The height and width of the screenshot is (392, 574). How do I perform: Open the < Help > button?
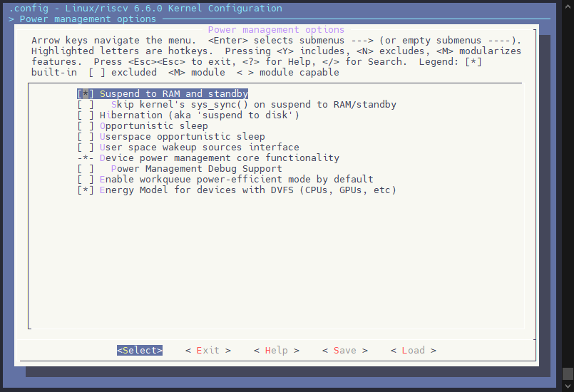pos(277,351)
